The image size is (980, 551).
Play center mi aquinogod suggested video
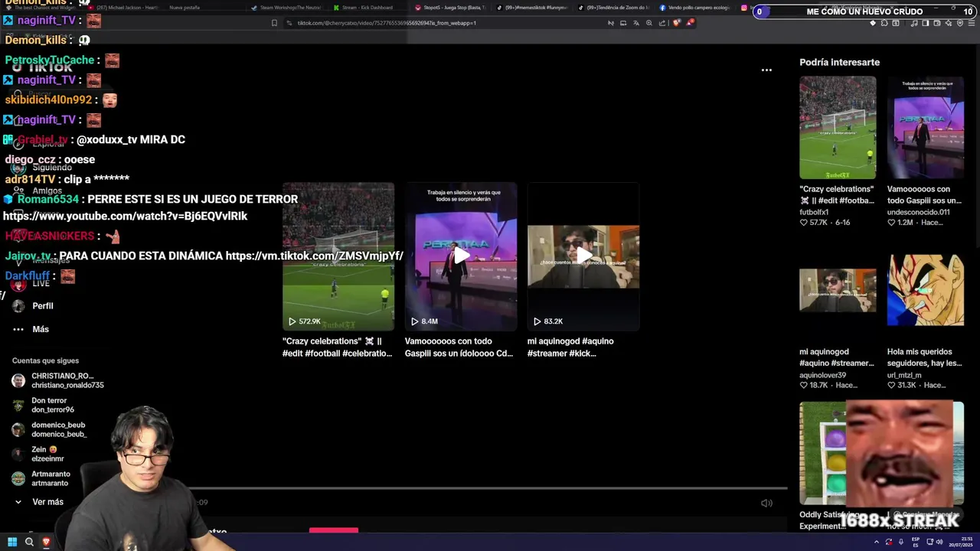coord(583,256)
